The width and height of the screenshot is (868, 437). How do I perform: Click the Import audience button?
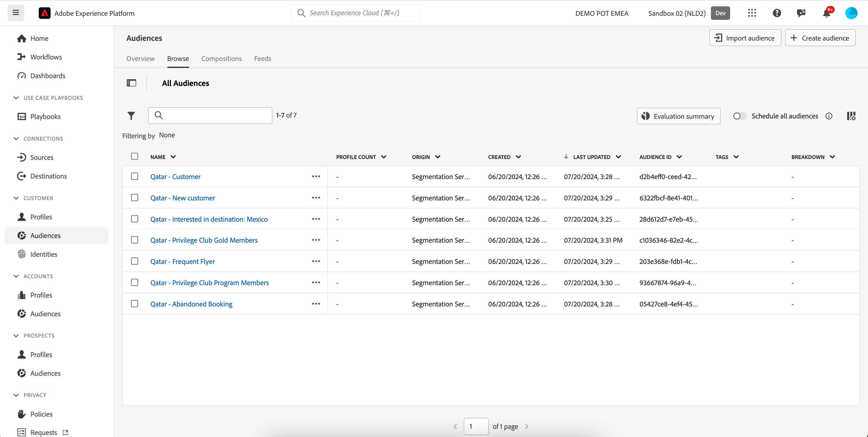[745, 38]
